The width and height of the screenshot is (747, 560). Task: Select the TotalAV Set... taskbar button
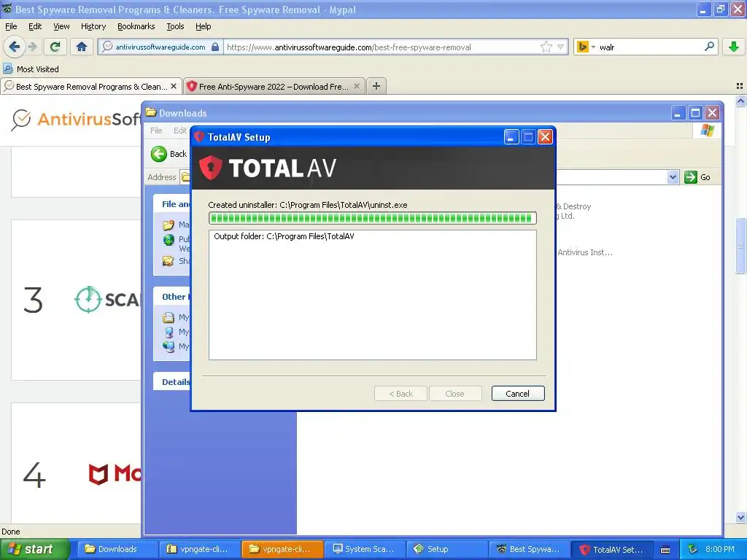click(x=612, y=549)
